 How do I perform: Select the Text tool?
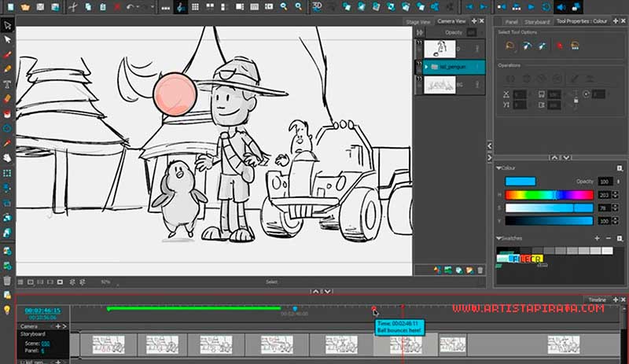[x=7, y=84]
